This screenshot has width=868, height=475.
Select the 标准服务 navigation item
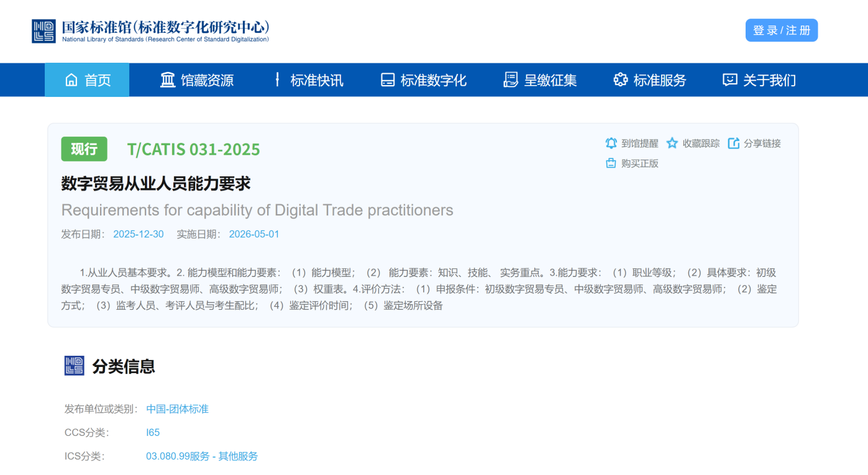(650, 80)
